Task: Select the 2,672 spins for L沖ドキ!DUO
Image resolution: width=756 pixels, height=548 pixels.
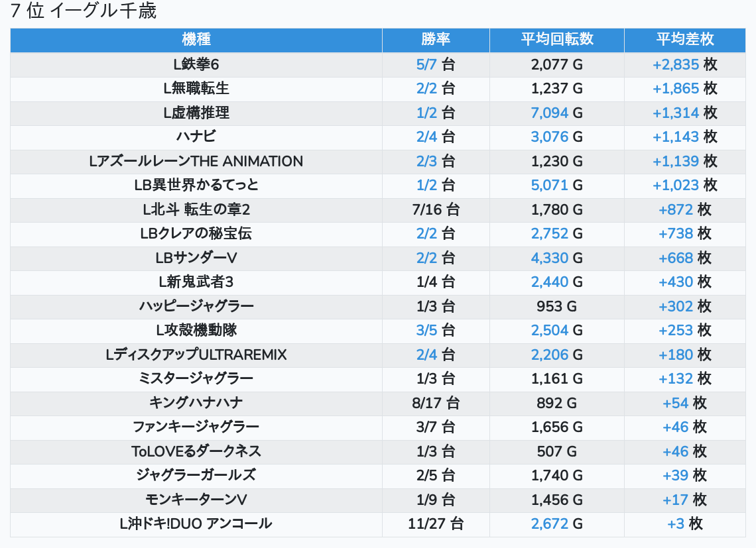Action: 549,523
